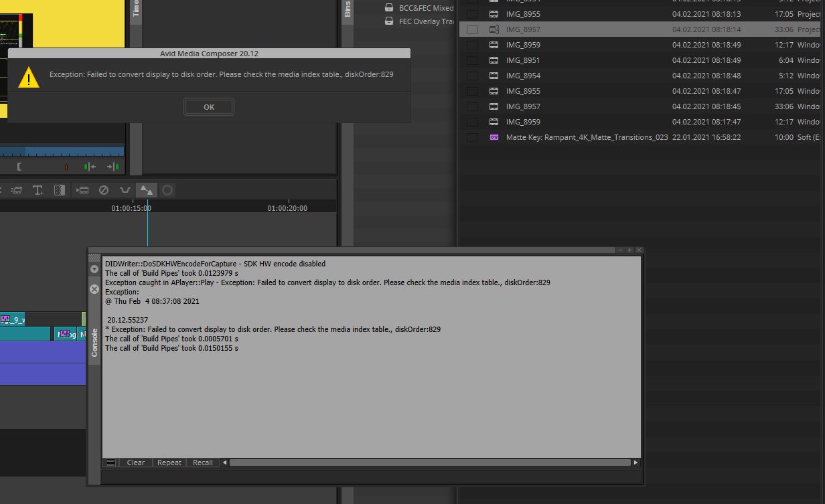
Task: Select IMG_8959 dated 04.02.2021 08:17:47
Action: point(642,122)
